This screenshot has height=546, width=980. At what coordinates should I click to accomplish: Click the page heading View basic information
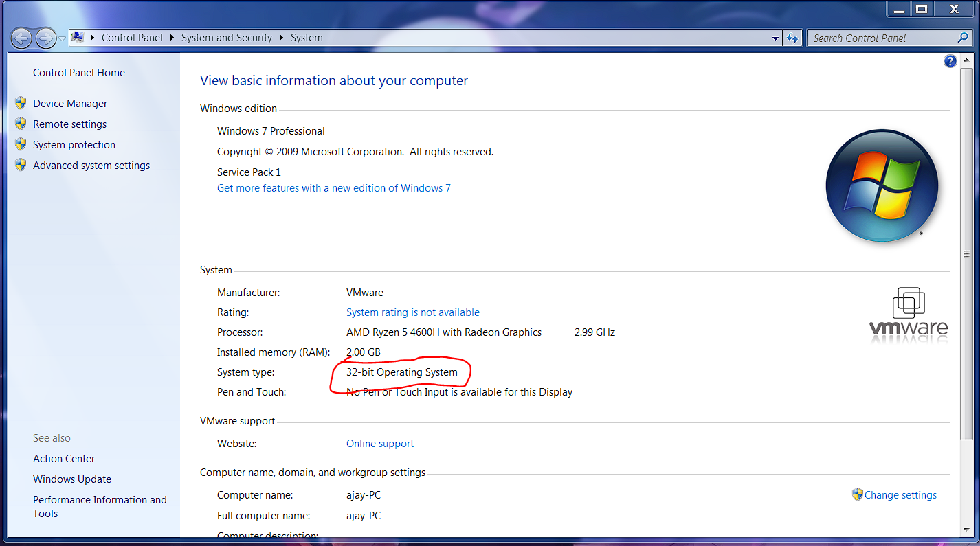pos(334,80)
